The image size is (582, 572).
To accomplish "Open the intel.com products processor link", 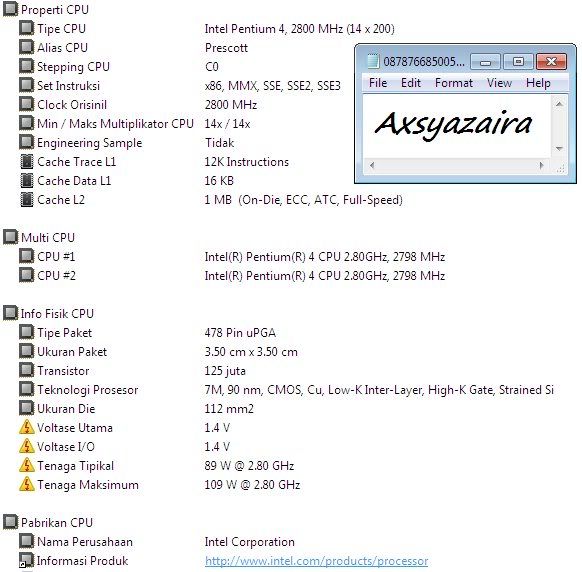I will pyautogui.click(x=316, y=561).
